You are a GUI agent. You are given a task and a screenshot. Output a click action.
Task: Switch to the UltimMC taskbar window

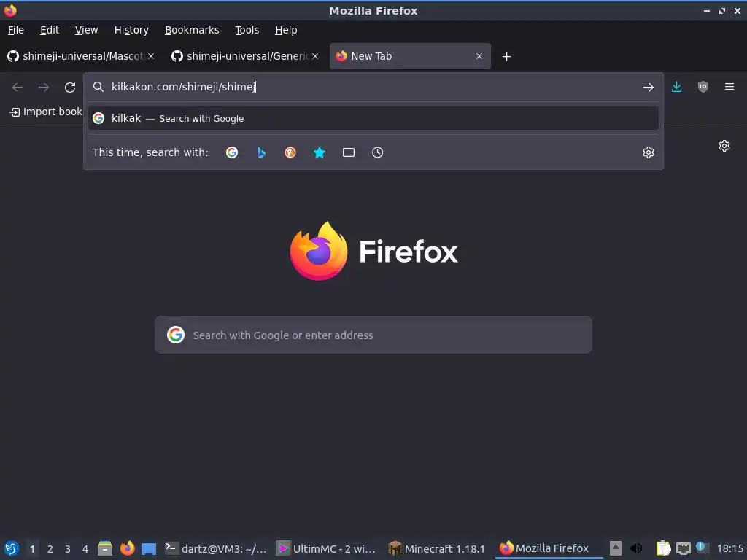(326, 548)
